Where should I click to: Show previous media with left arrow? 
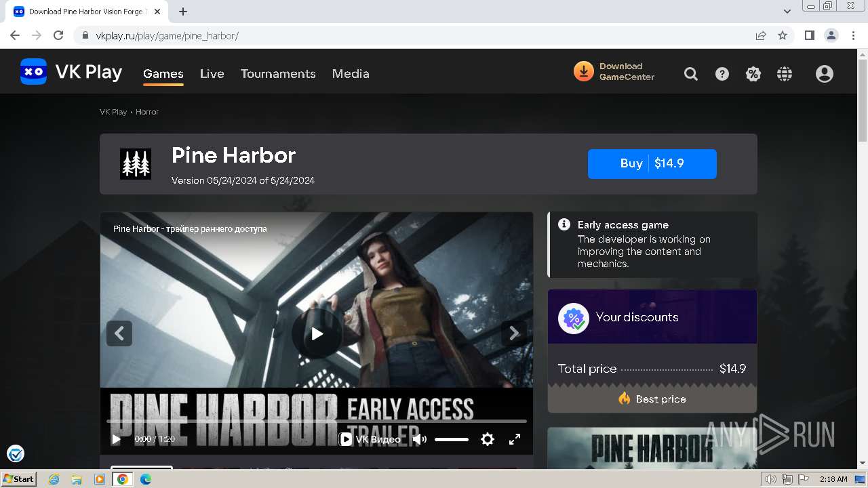pos(119,333)
